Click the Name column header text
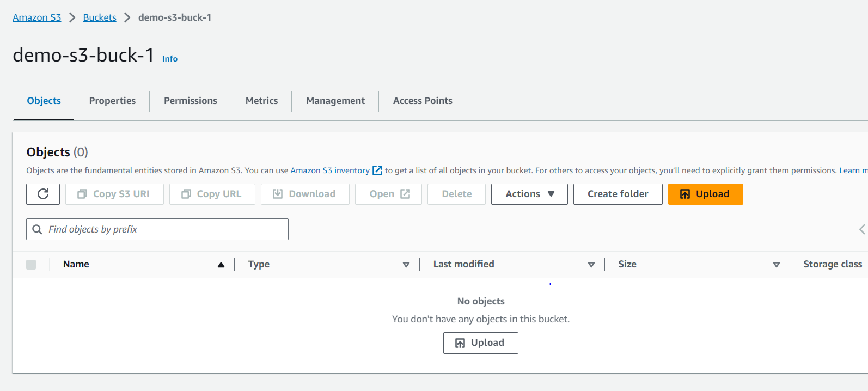The height and width of the screenshot is (391, 868). tap(76, 264)
